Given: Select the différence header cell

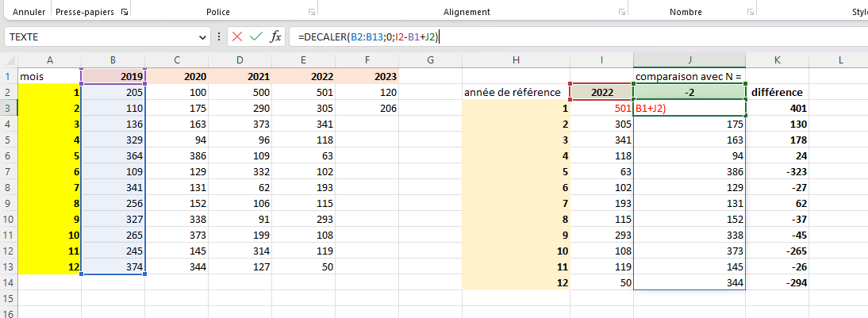Looking at the screenshot, I should pos(778,92).
